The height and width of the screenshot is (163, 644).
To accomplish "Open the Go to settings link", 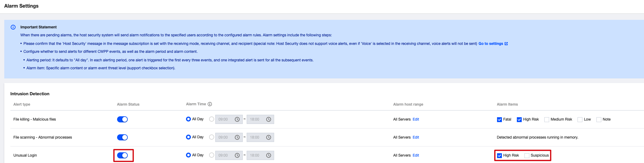I will point(491,44).
